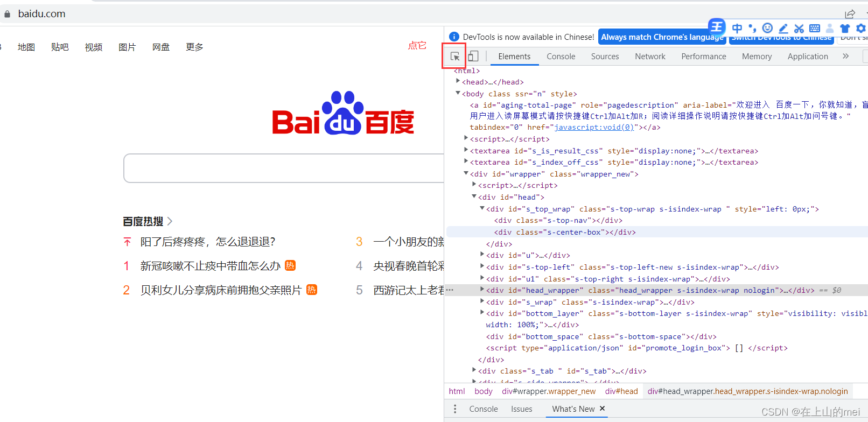868x422 pixels.
Task: Click Always match Chrome's language button
Action: [x=662, y=37]
